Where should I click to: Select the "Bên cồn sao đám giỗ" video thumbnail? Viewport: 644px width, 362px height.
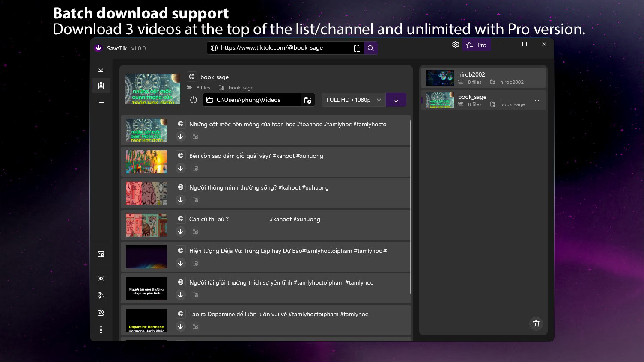[146, 162]
